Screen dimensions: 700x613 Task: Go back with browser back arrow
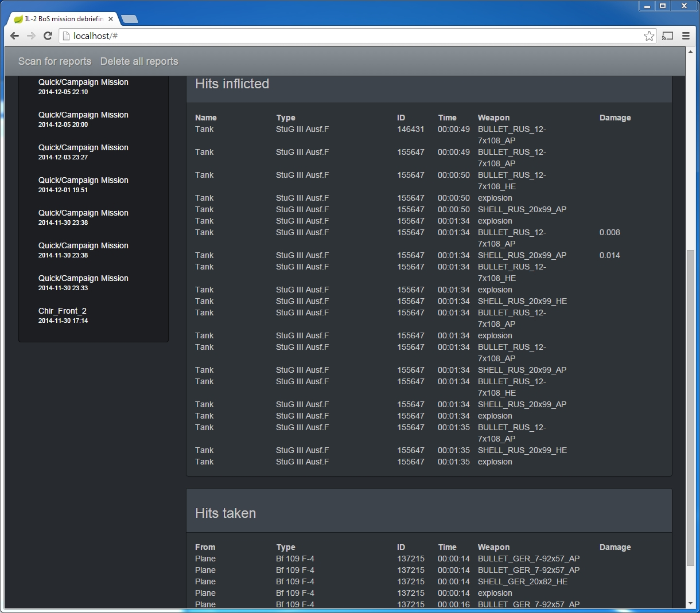15,36
